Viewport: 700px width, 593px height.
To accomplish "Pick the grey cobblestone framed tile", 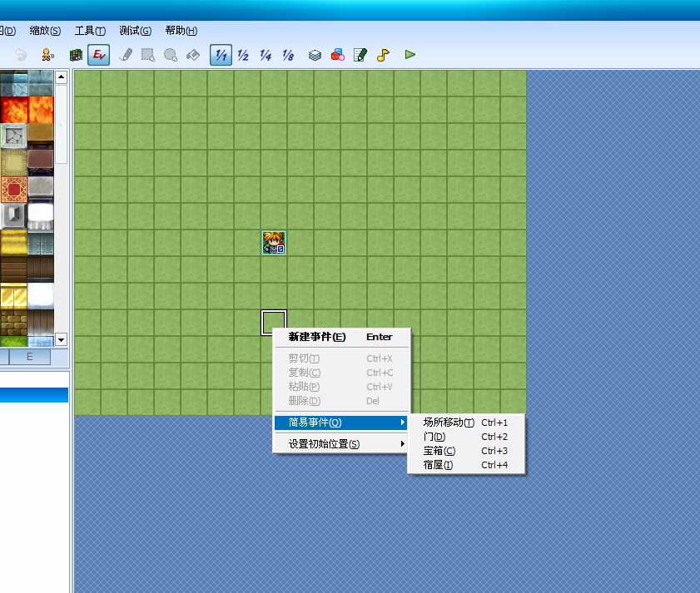I will point(14,136).
